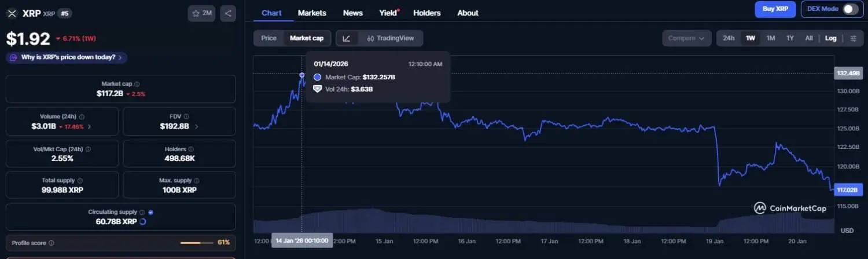The height and width of the screenshot is (259, 868).
Task: Open the Chart tab
Action: click(272, 13)
